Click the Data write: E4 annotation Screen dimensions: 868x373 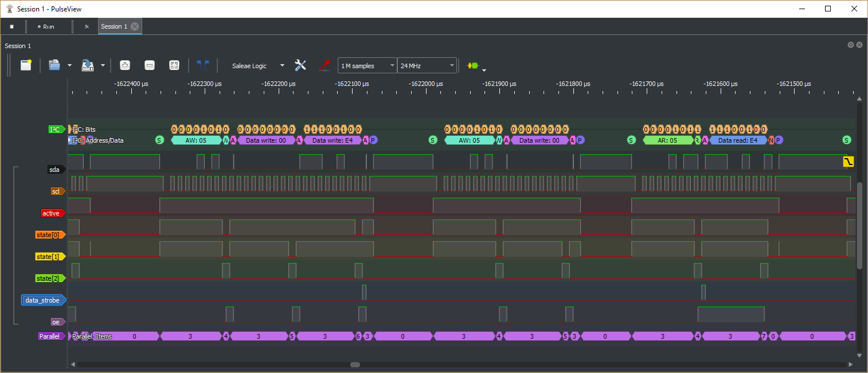tap(333, 140)
